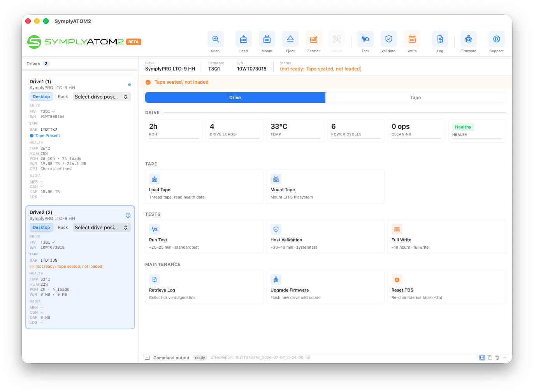Click the Validate toolbar icon
The width and height of the screenshot is (534, 392).
click(x=388, y=39)
